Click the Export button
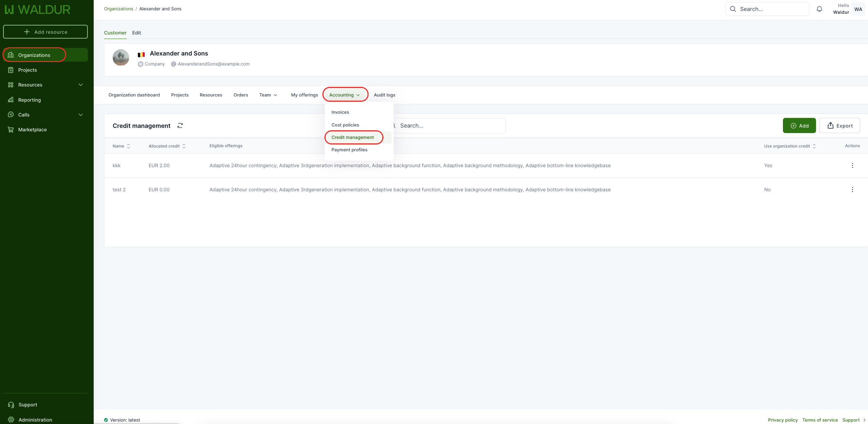 pyautogui.click(x=839, y=125)
